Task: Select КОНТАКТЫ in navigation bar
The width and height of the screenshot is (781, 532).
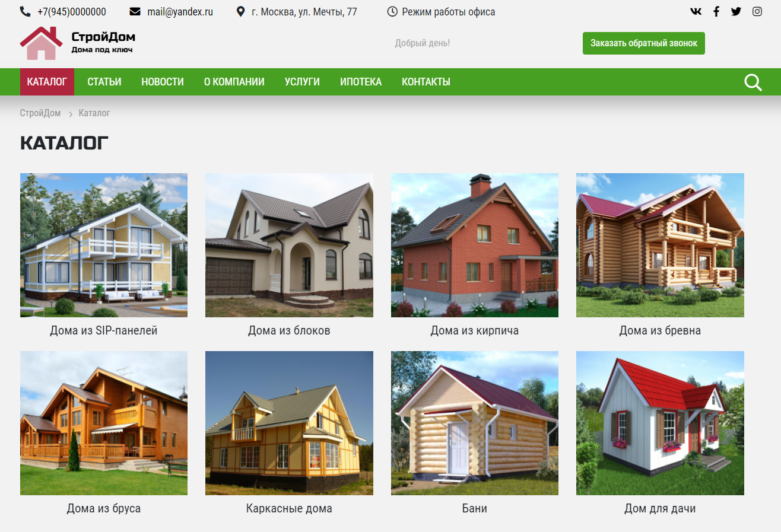Action: 426,82
